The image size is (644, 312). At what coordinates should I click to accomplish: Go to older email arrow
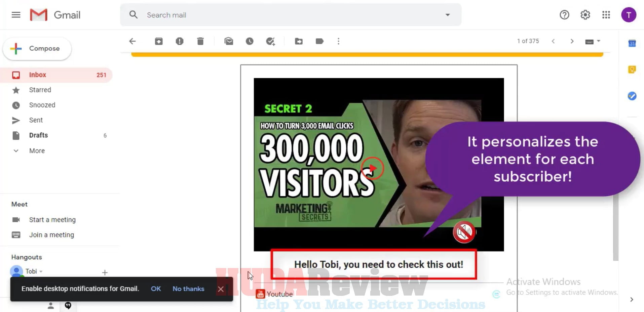(x=572, y=41)
